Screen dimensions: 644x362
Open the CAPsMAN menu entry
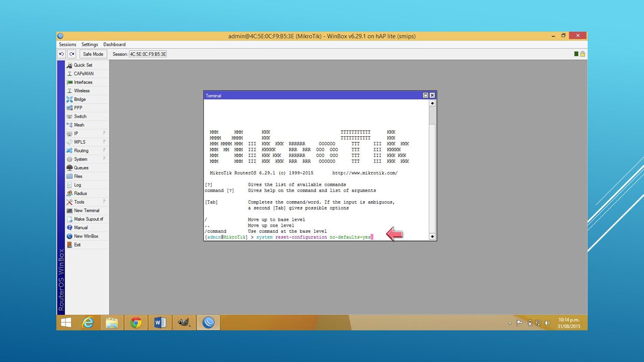click(87, 73)
